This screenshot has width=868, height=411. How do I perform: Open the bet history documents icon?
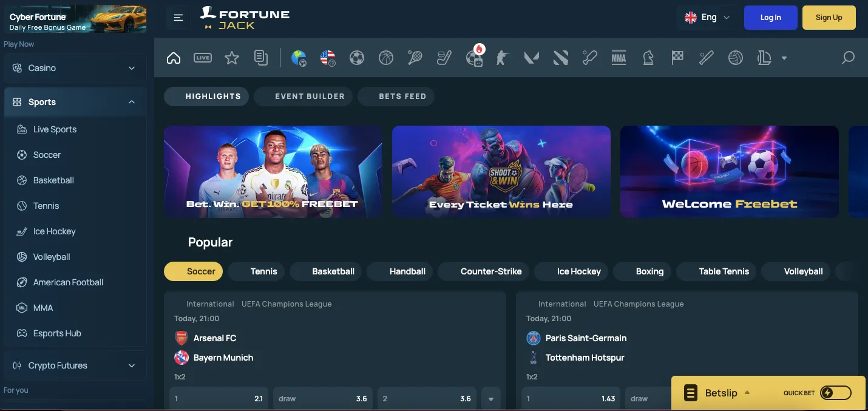tap(261, 58)
